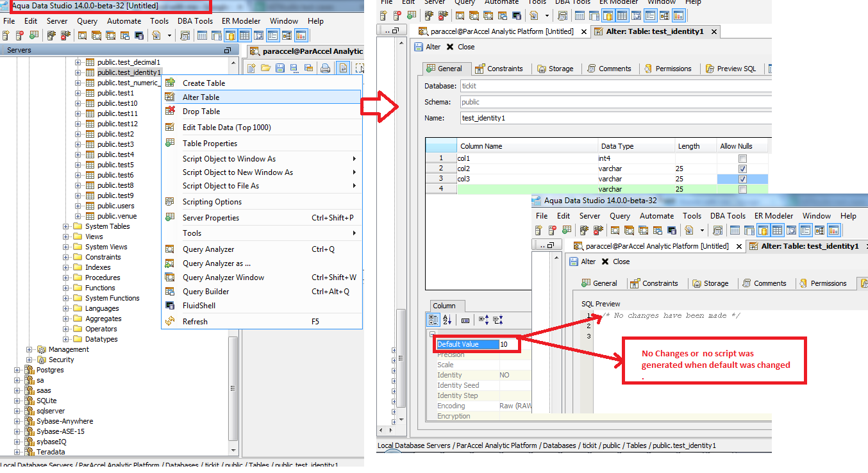This screenshot has width=868, height=473.
Task: Click Expand all icon in Column properties toolbar
Action: pos(483,319)
